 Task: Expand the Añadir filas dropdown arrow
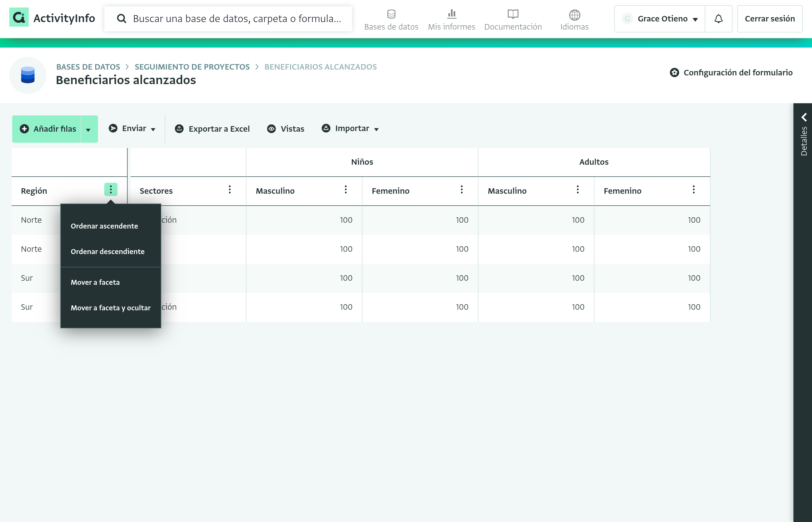point(88,129)
